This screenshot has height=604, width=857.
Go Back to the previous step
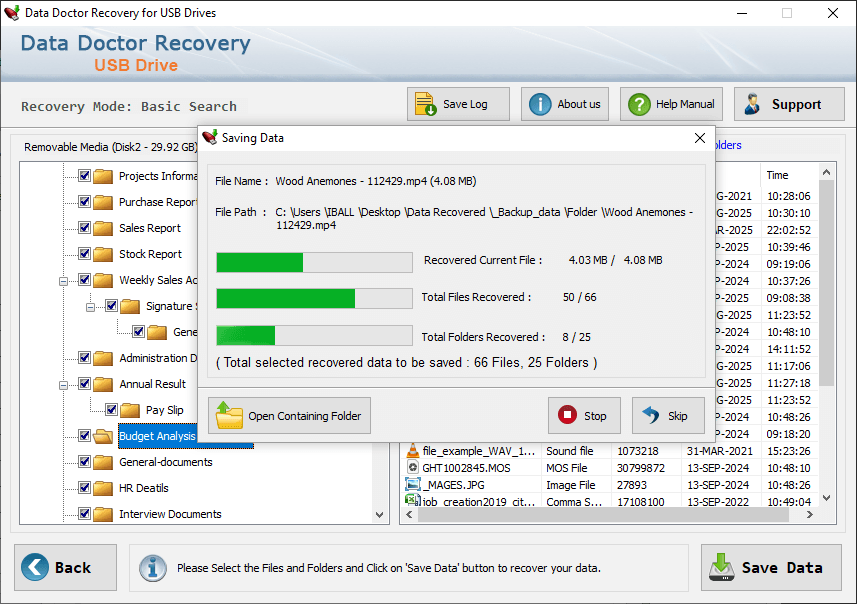click(x=66, y=567)
